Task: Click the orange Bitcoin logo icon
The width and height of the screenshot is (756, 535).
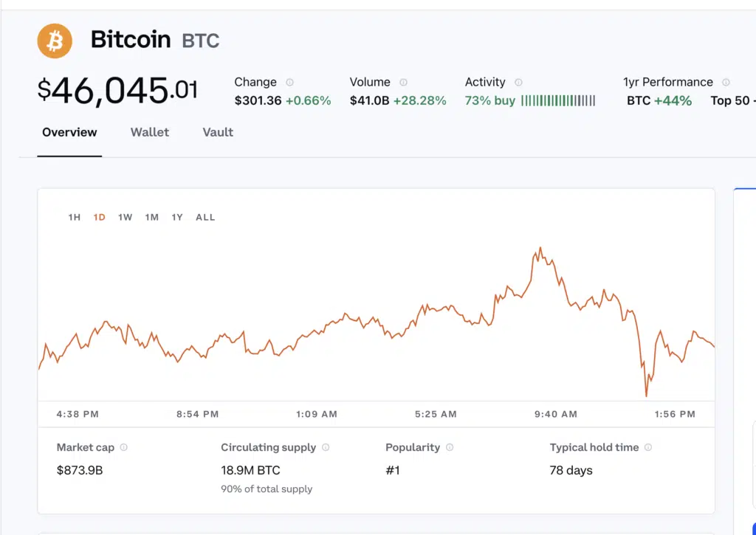Action: click(x=55, y=41)
